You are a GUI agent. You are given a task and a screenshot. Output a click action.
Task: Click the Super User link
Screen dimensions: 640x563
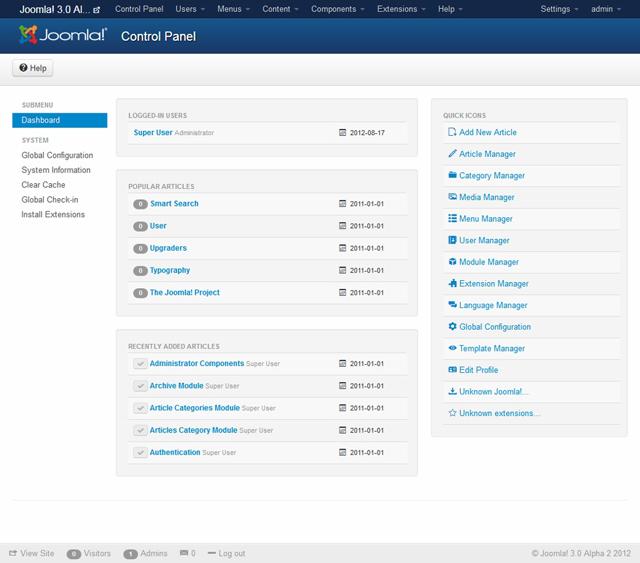point(153,132)
